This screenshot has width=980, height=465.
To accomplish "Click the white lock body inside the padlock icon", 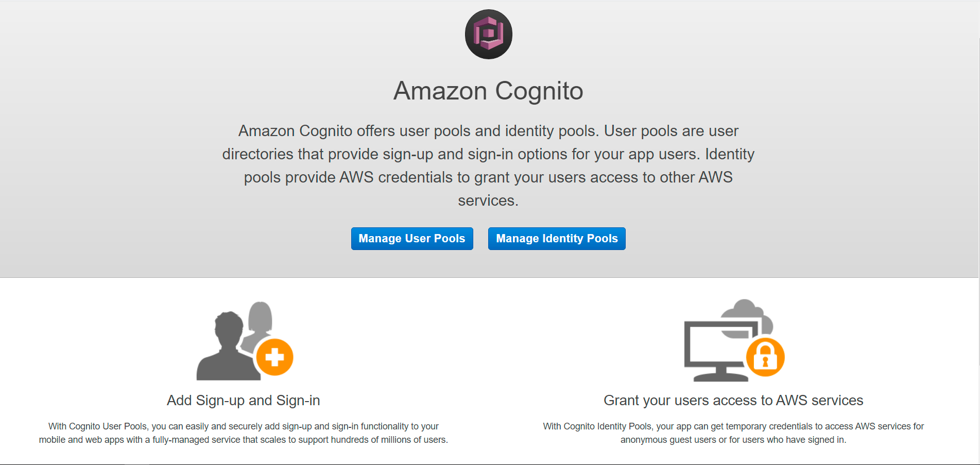I will point(766,361).
